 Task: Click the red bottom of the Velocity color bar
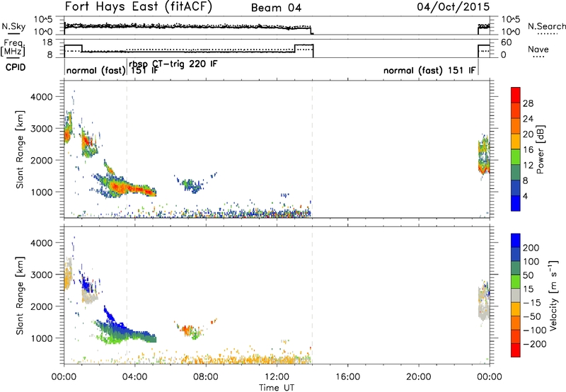(x=516, y=350)
